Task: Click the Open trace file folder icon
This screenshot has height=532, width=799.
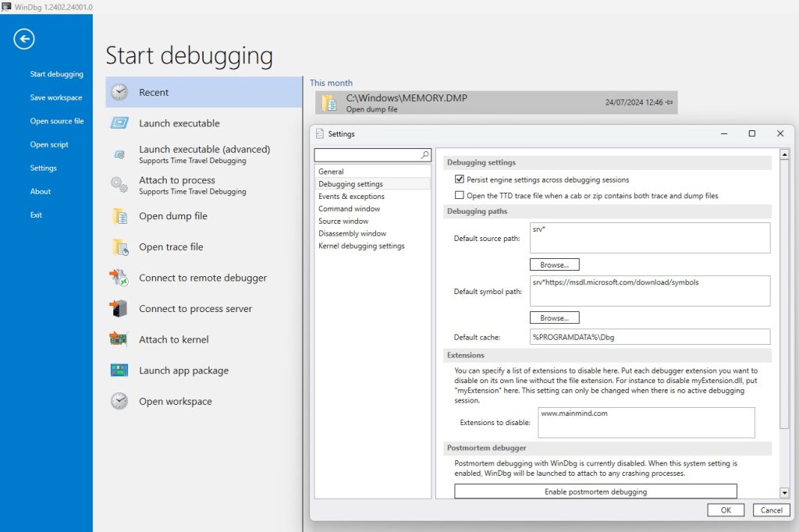Action: (x=120, y=247)
